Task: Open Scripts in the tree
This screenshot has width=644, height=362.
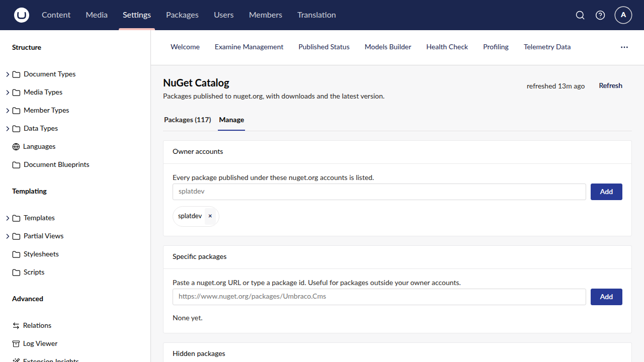Action: (34, 273)
